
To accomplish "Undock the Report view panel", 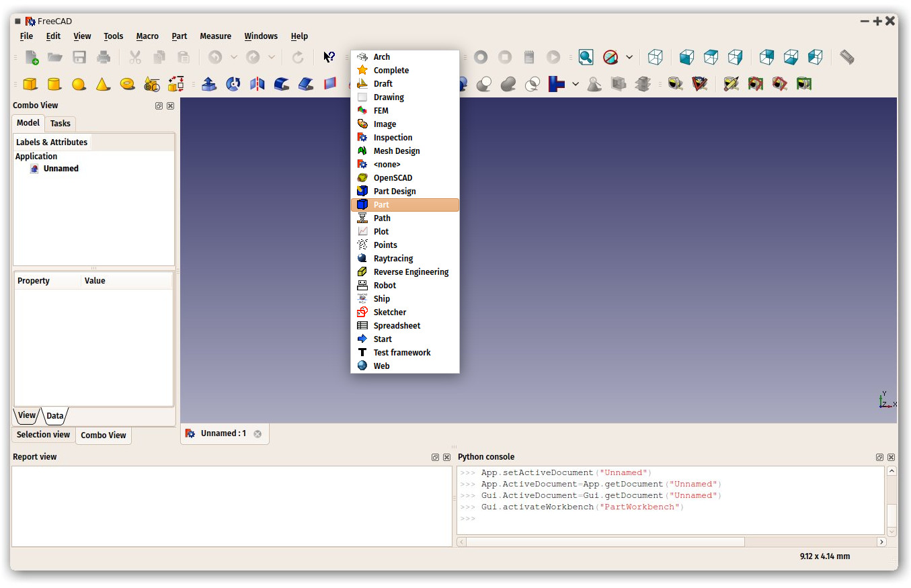I will coord(435,458).
